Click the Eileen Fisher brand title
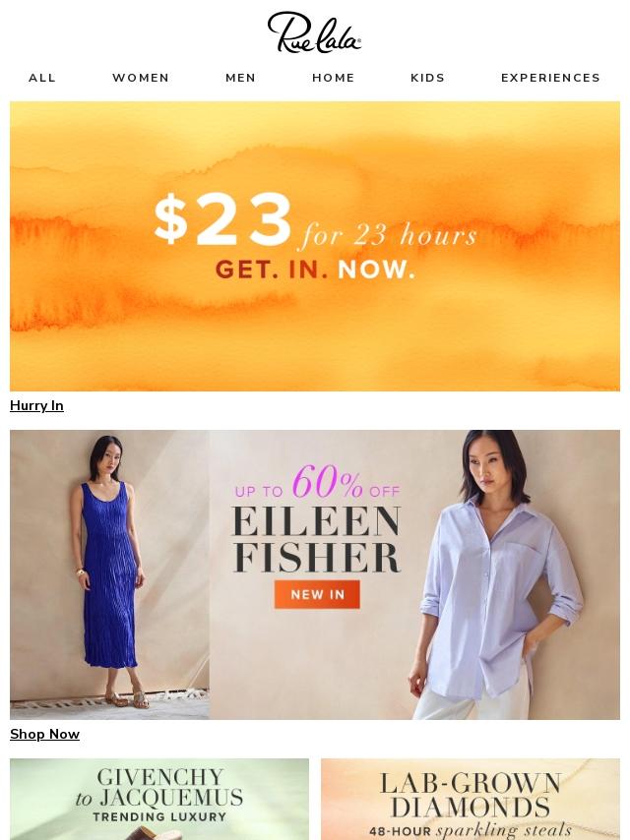 tap(317, 539)
